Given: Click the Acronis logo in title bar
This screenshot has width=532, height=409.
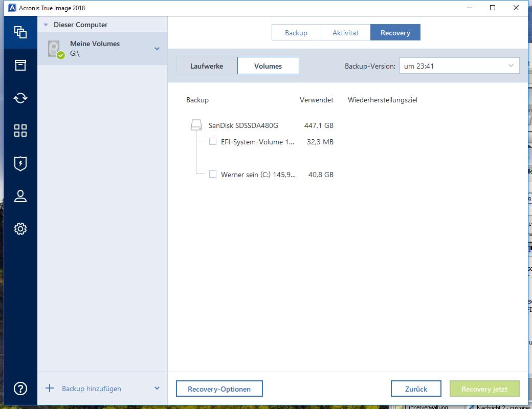Looking at the screenshot, I should point(12,8).
